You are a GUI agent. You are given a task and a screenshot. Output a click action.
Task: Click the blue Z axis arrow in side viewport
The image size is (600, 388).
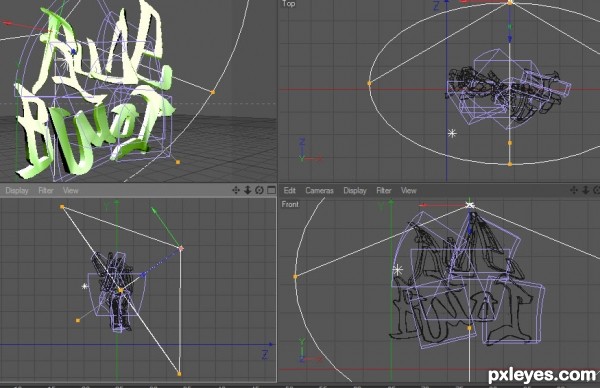pos(271,344)
